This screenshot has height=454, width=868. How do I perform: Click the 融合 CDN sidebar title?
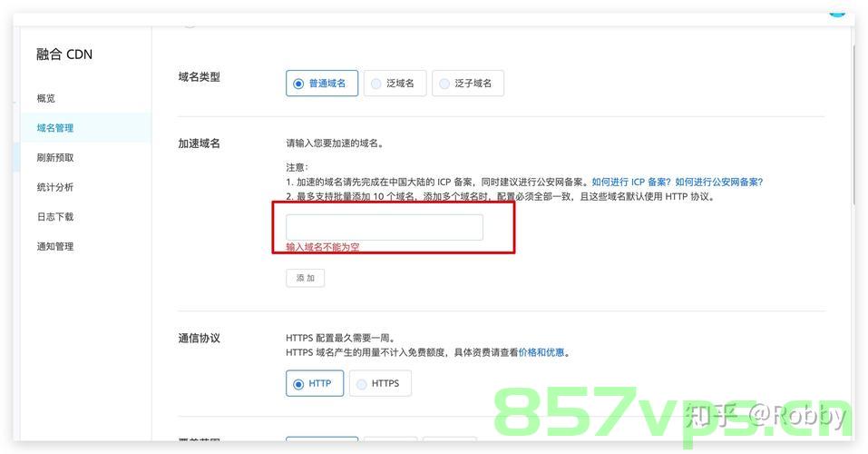coord(64,54)
